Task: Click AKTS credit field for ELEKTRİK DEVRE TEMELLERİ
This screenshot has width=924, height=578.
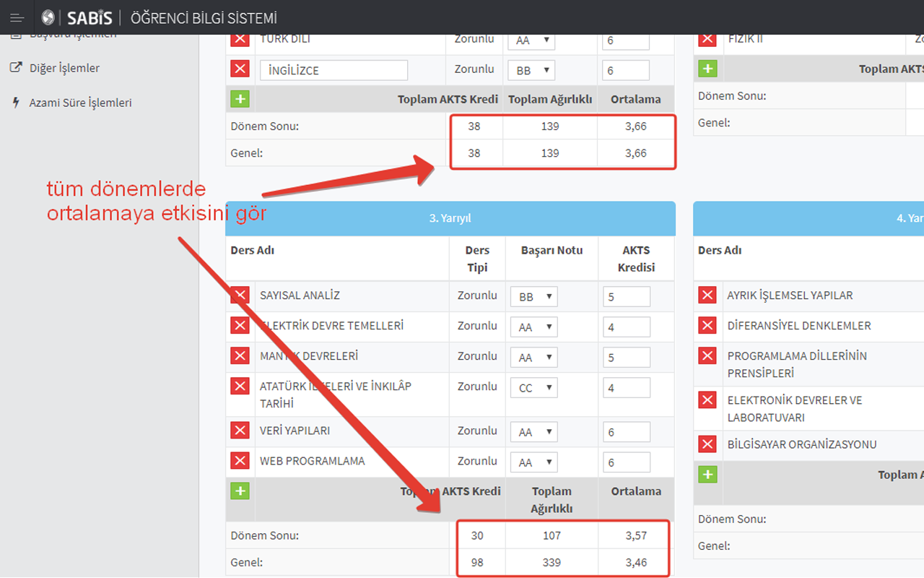Action: [x=627, y=327]
